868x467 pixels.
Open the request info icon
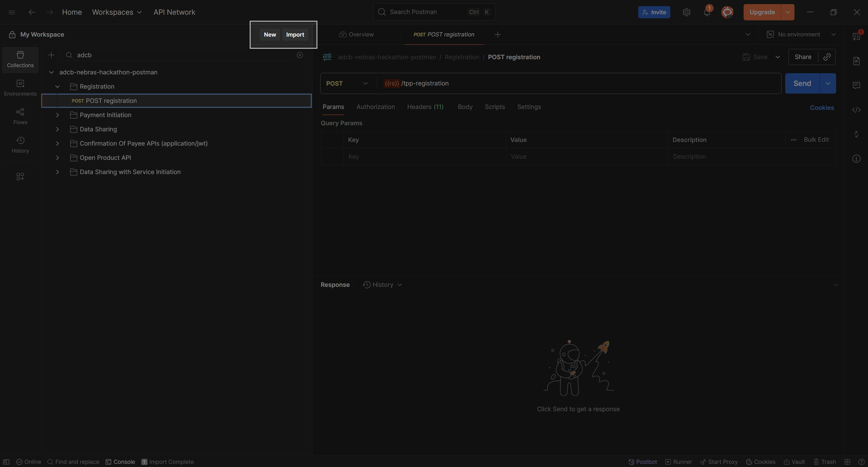[x=856, y=159]
